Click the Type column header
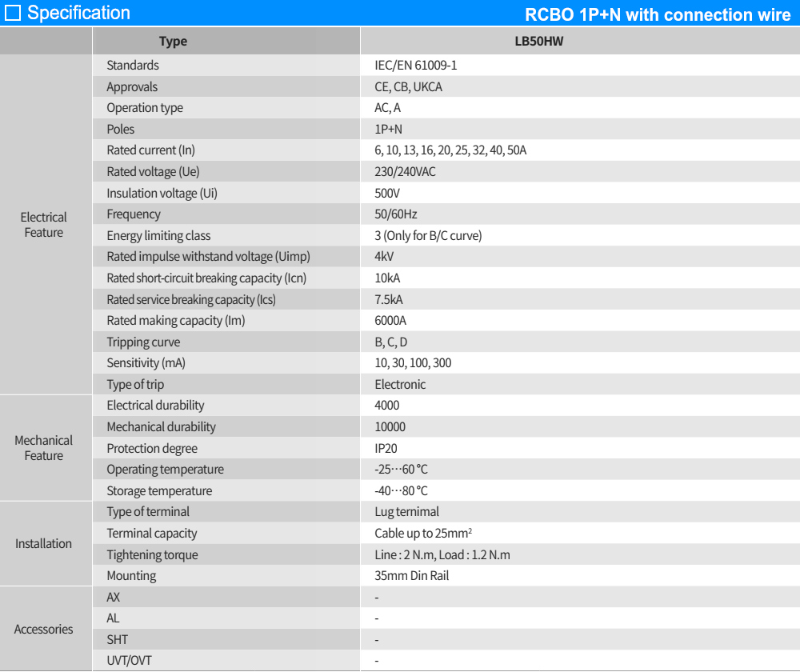 [x=173, y=42]
